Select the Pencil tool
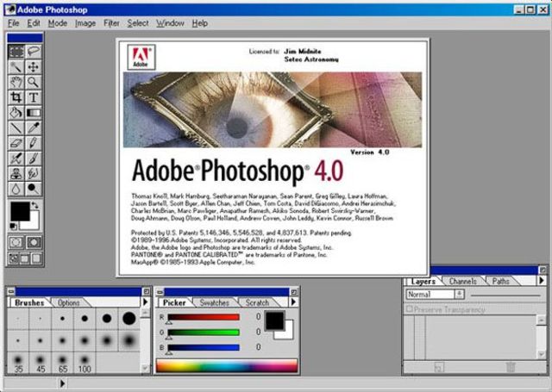Viewport: 552px width, 392px height. pyautogui.click(x=34, y=143)
